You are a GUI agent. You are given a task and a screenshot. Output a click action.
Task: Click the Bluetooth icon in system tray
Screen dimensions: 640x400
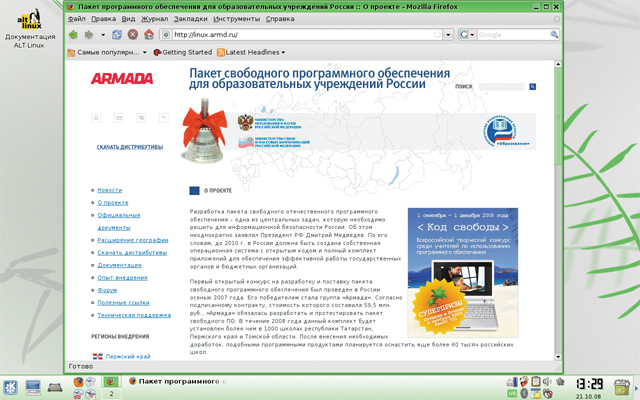524,393
